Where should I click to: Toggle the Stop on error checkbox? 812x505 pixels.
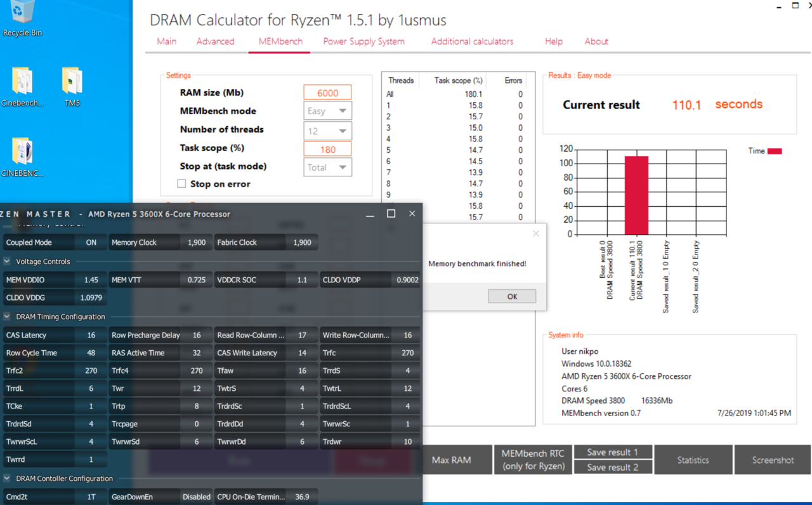tap(182, 184)
